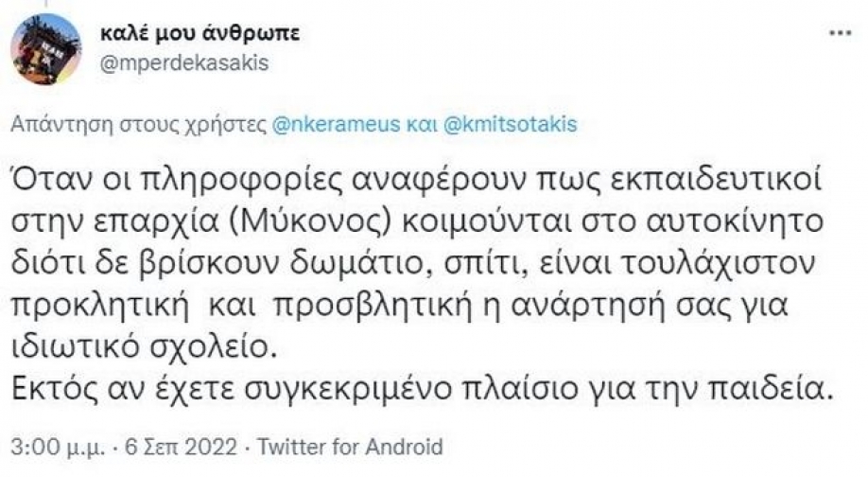Screen dimensions: 868x477
Task: Open the three-dot more options menu
Action: [839, 32]
